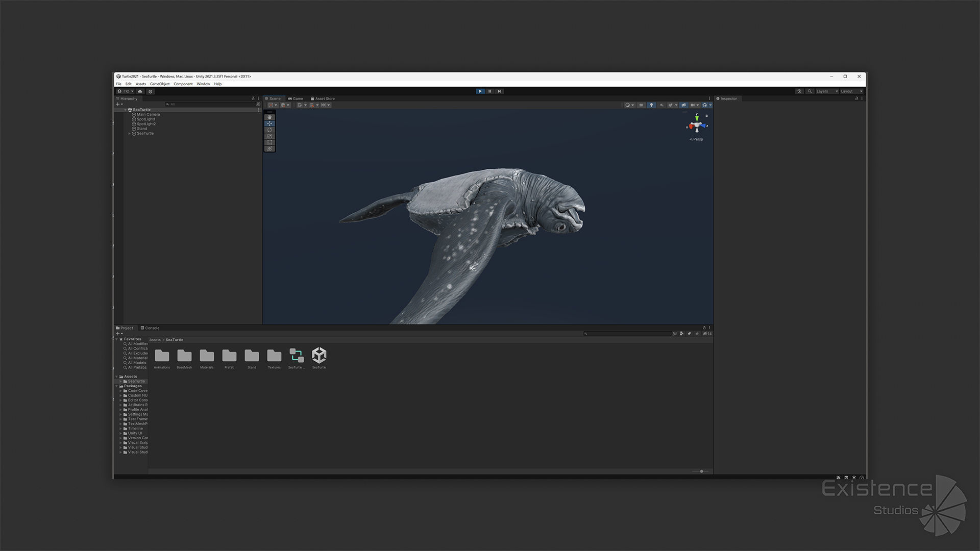The width and height of the screenshot is (980, 551).
Task: Click the Step frame button
Action: point(499,91)
